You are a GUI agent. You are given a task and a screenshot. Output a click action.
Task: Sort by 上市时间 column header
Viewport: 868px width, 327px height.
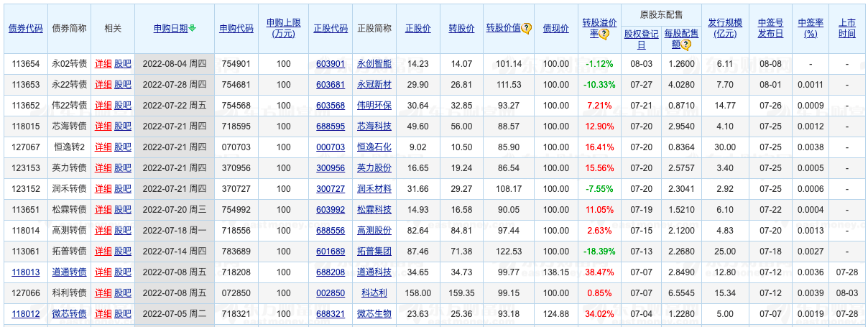pos(847,29)
